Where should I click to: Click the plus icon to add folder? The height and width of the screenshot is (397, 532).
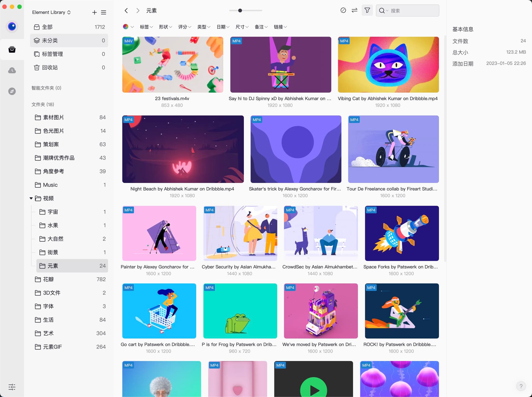click(94, 12)
